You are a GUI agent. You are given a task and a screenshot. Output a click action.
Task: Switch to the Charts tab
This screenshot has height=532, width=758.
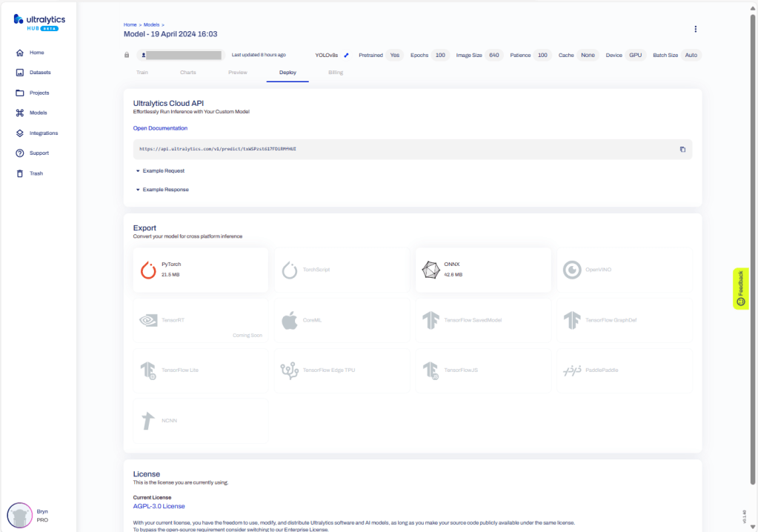[x=187, y=73]
